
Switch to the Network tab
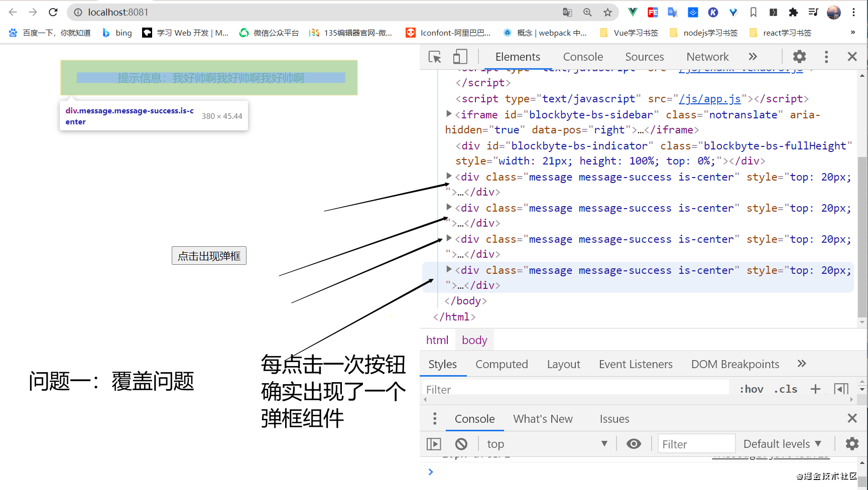[x=707, y=57]
